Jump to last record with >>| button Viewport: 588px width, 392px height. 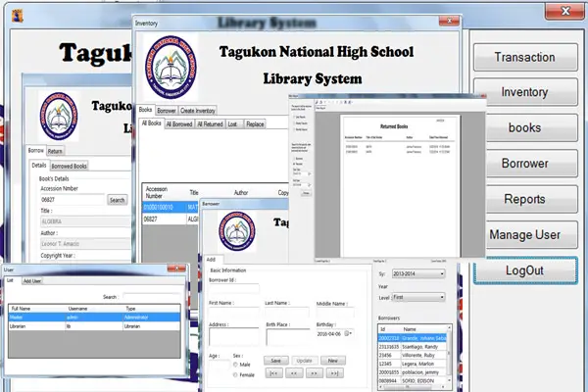click(334, 373)
